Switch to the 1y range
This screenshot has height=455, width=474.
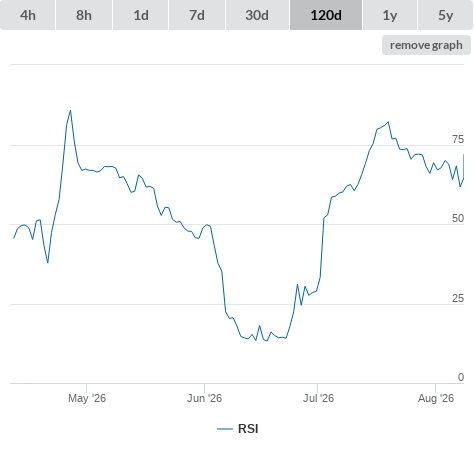(x=390, y=15)
